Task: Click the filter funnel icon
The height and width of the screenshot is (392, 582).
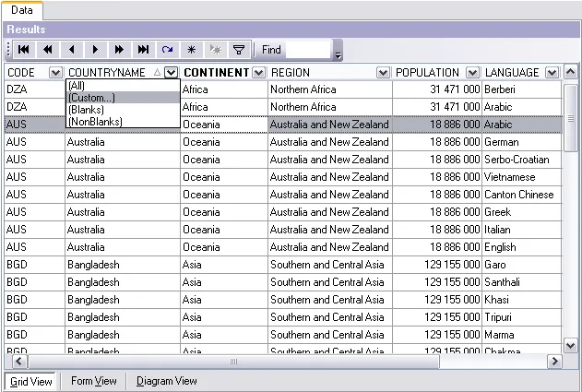Action: [238, 50]
